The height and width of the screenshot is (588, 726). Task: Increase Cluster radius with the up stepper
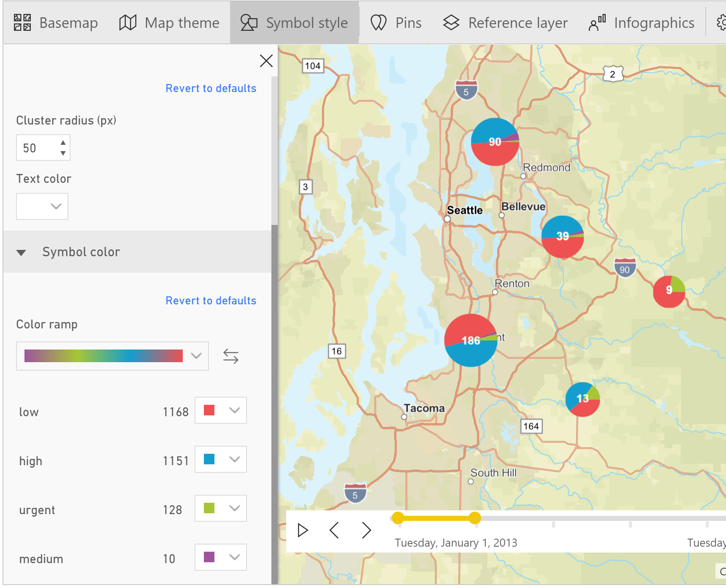pos(62,143)
